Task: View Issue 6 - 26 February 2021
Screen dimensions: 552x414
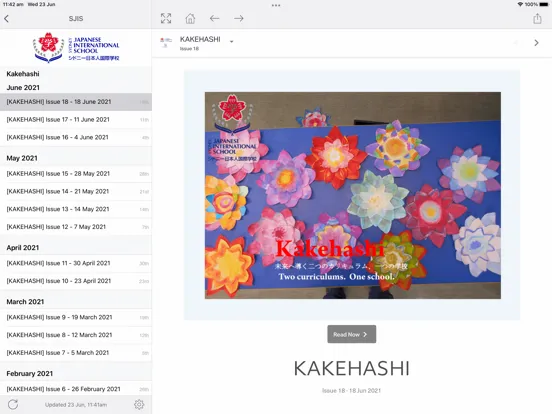Action: point(76,389)
